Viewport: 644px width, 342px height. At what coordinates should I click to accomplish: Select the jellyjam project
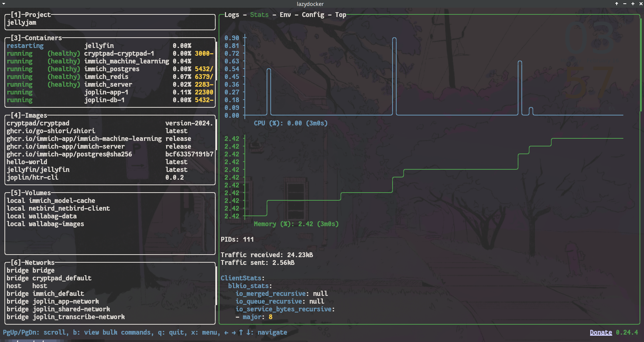(110, 23)
